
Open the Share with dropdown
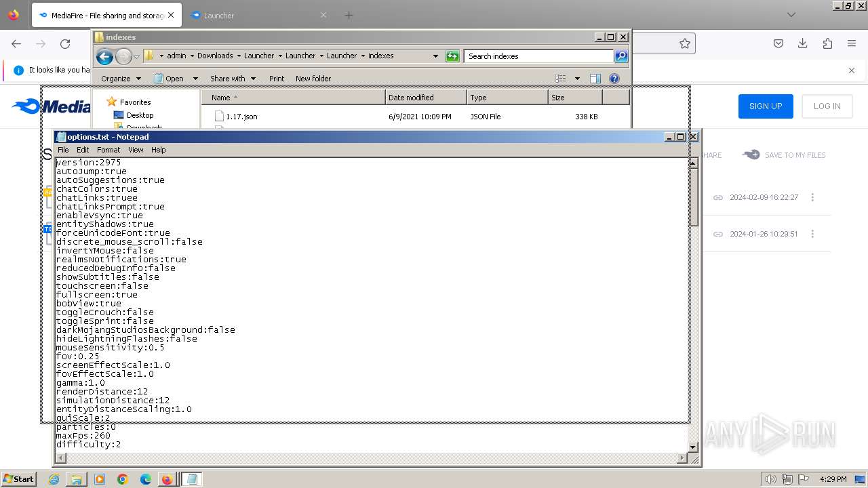[x=233, y=79]
